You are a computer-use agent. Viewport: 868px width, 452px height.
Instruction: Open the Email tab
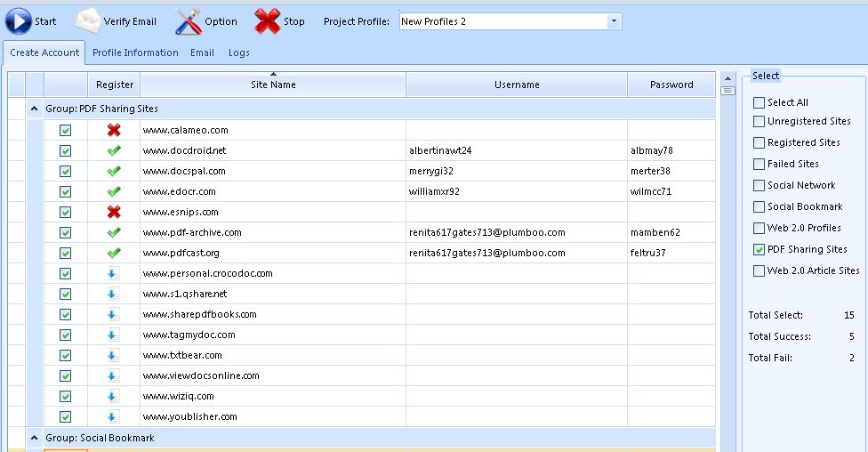tap(202, 52)
